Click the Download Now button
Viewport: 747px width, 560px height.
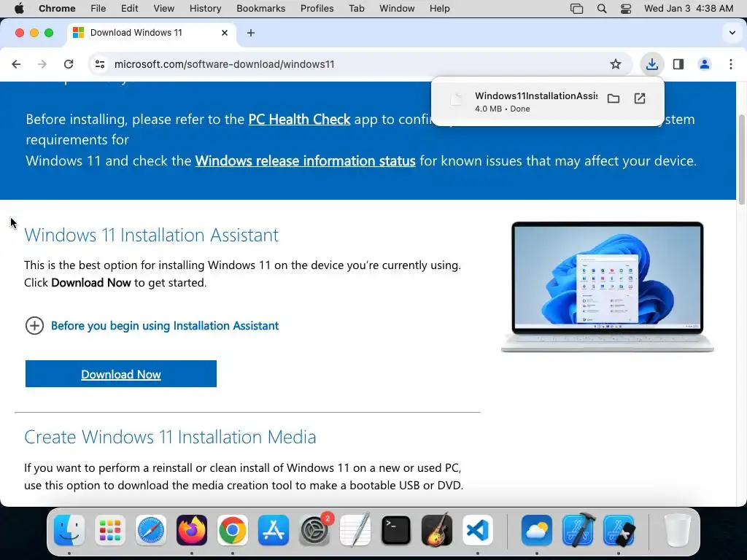pos(121,374)
